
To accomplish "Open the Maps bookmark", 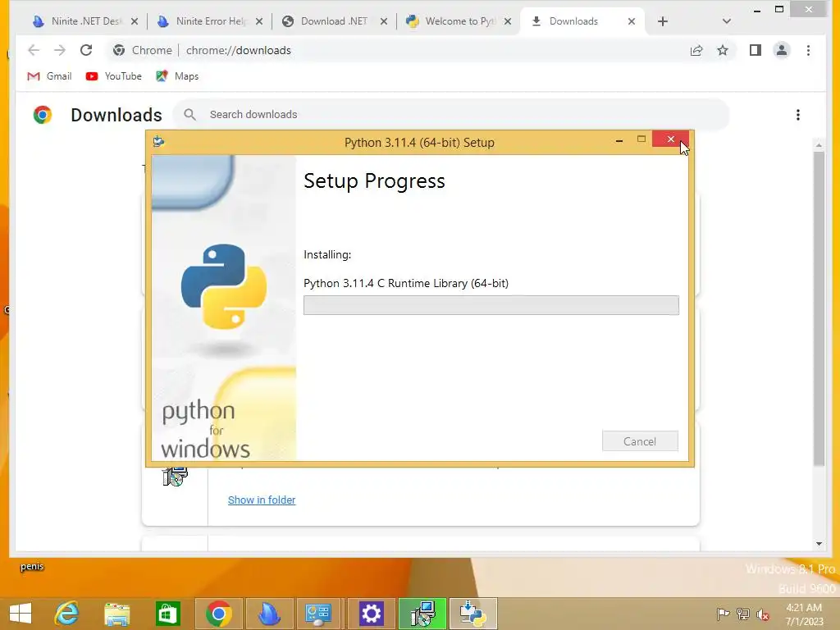I will coord(177,76).
